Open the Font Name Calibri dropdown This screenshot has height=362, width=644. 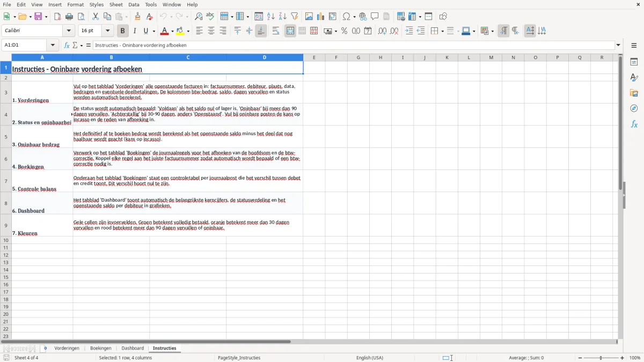pyautogui.click(x=68, y=31)
